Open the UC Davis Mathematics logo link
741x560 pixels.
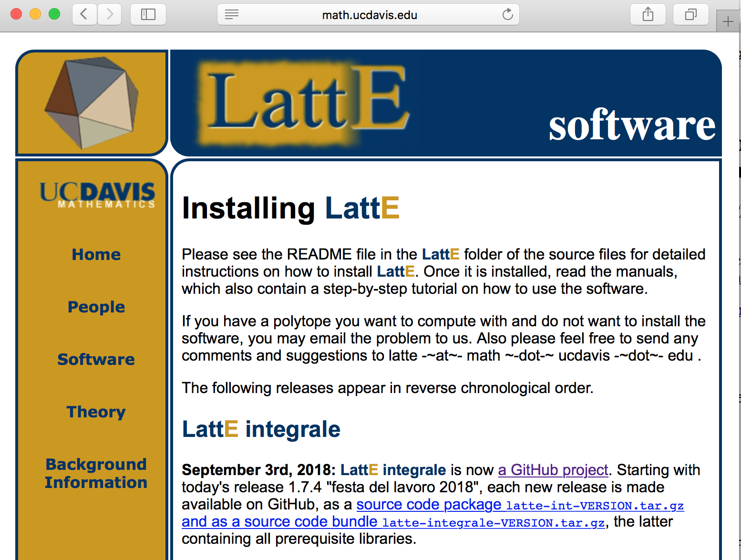click(x=97, y=195)
